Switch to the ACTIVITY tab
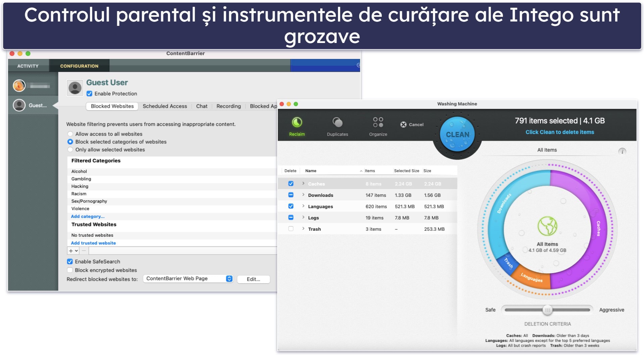The image size is (644, 355). 28,66
